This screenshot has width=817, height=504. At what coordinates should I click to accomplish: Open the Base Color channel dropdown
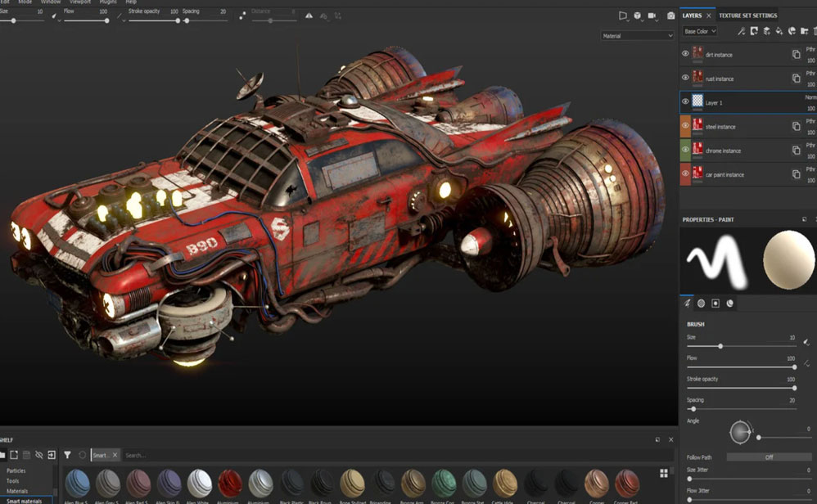[700, 31]
